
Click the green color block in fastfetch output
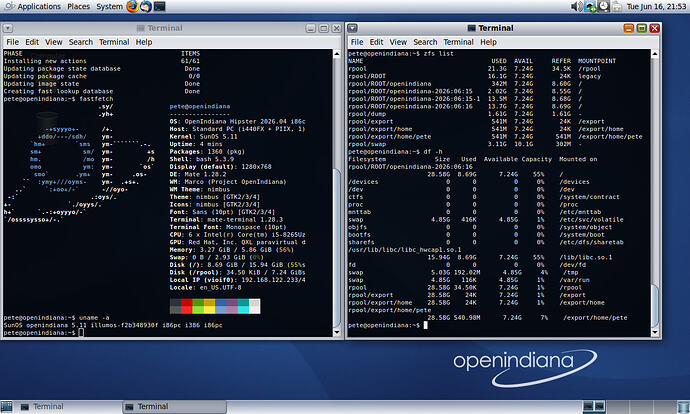[198, 306]
